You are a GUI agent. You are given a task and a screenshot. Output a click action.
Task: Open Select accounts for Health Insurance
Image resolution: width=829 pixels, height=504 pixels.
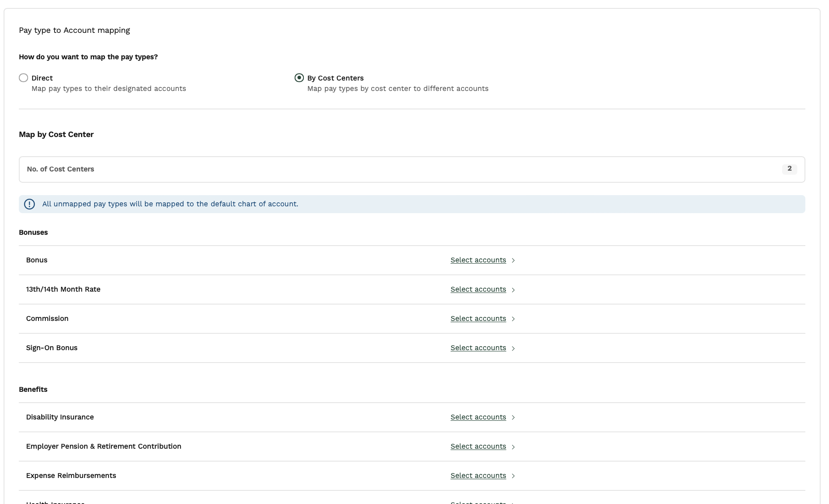click(478, 502)
